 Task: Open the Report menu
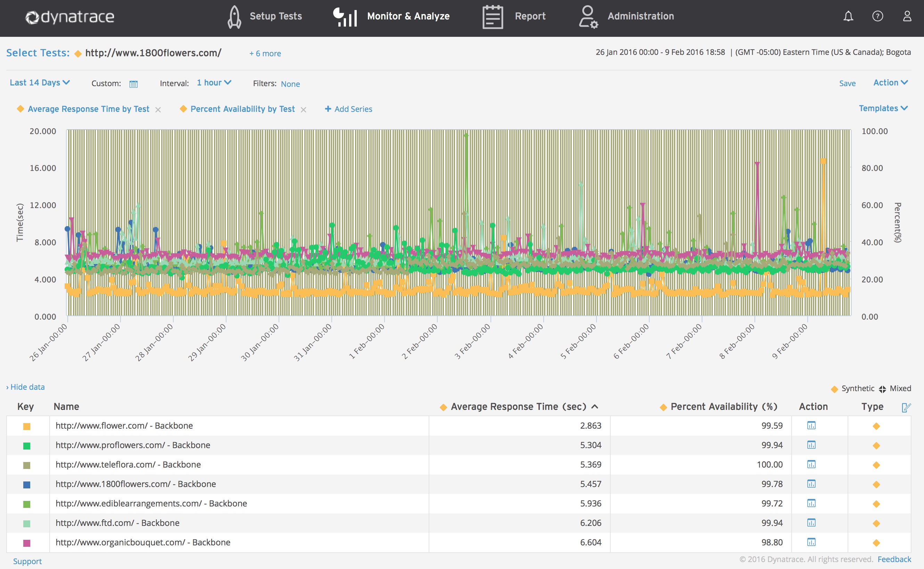530,16
